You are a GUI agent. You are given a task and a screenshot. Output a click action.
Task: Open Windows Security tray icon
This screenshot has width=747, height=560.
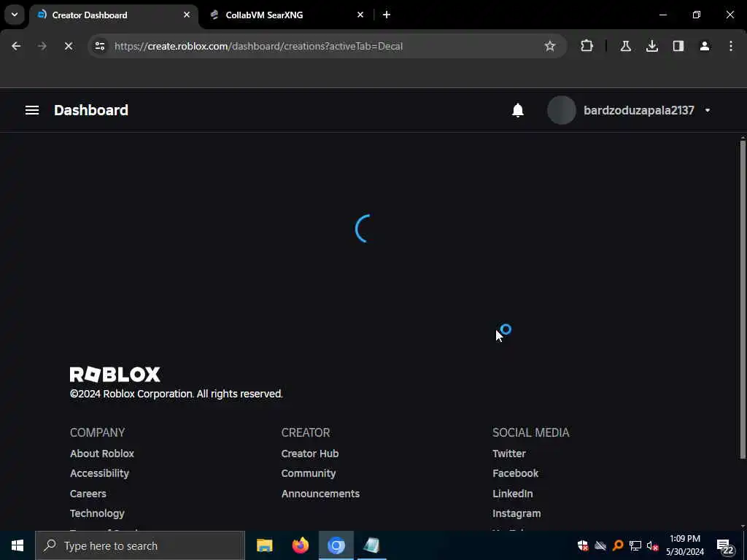(583, 545)
